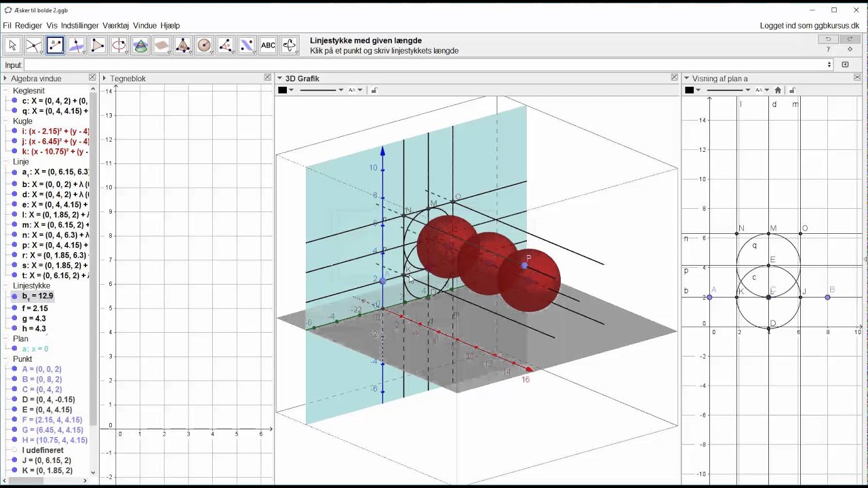The width and height of the screenshot is (868, 488).
Task: Select the Move arrow tool
Action: click(x=12, y=45)
